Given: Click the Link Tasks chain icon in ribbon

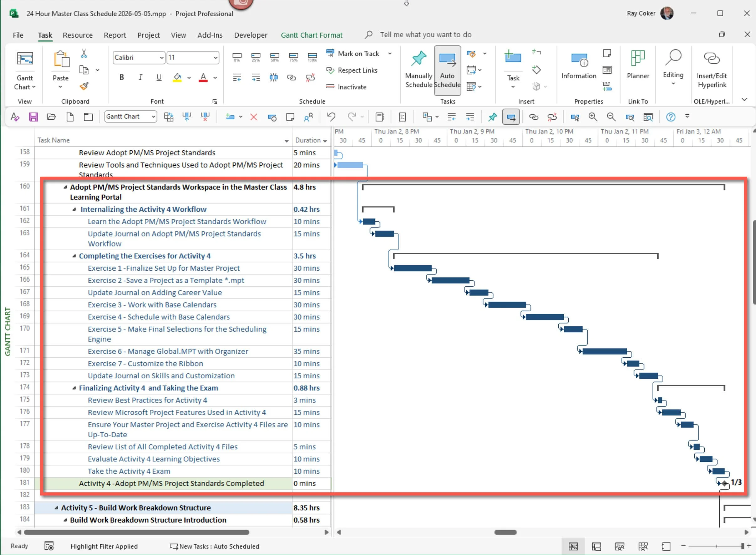Looking at the screenshot, I should (291, 78).
